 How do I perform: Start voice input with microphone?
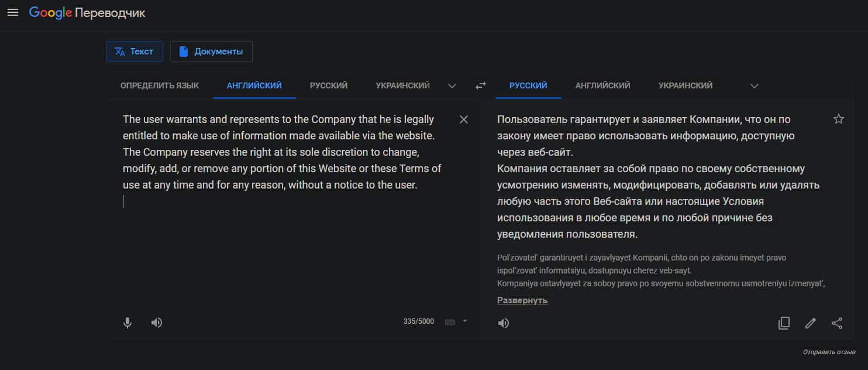pos(128,322)
